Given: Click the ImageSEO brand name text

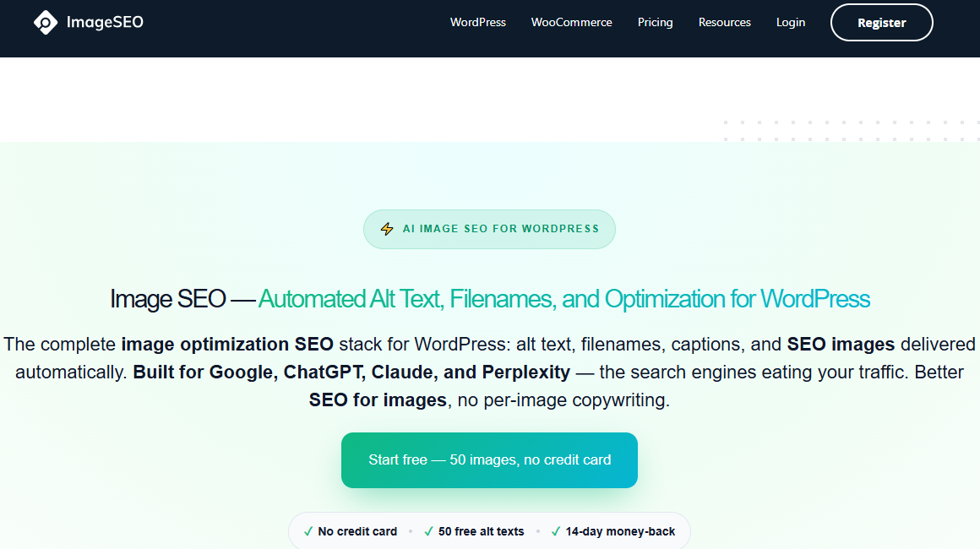Looking at the screenshot, I should tap(105, 23).
